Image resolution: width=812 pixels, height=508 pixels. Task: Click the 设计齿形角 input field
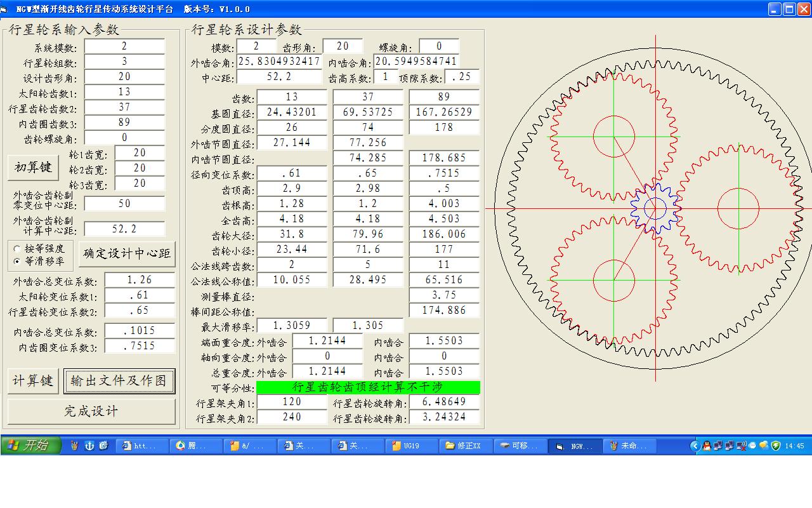pyautogui.click(x=124, y=77)
